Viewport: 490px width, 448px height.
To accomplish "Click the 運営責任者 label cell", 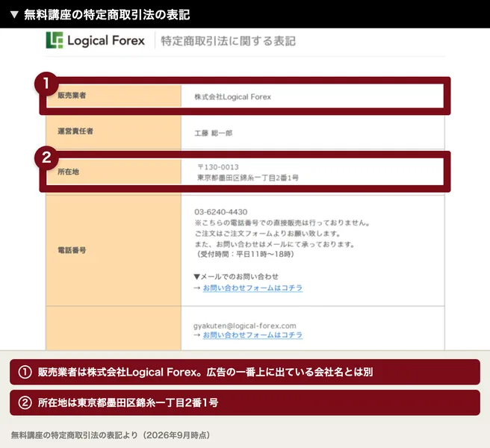I will [x=114, y=131].
